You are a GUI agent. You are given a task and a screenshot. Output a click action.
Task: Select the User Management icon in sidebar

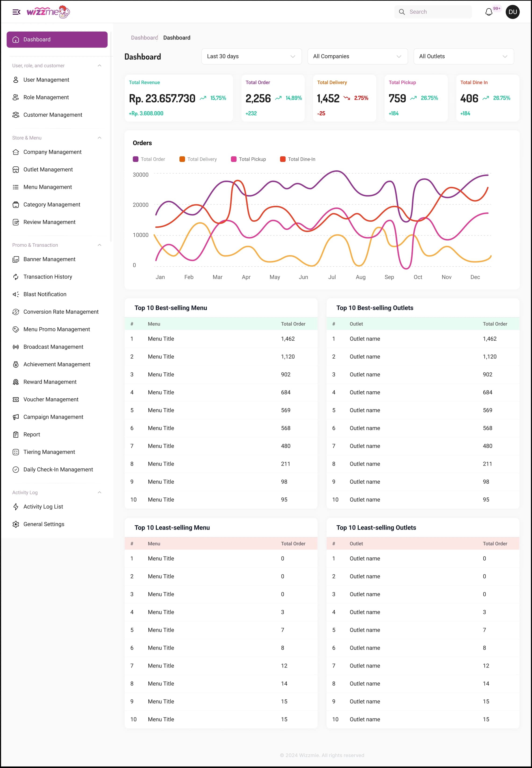point(16,80)
